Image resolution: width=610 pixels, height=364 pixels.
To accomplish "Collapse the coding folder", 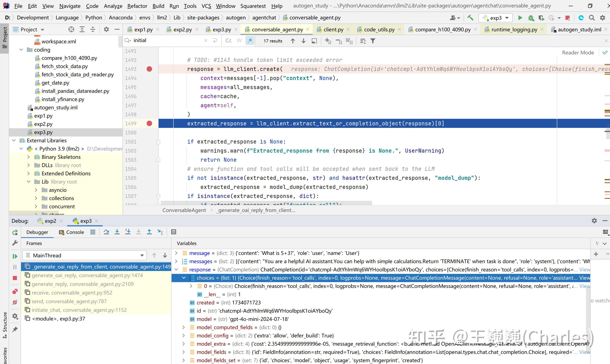I will coord(21,50).
